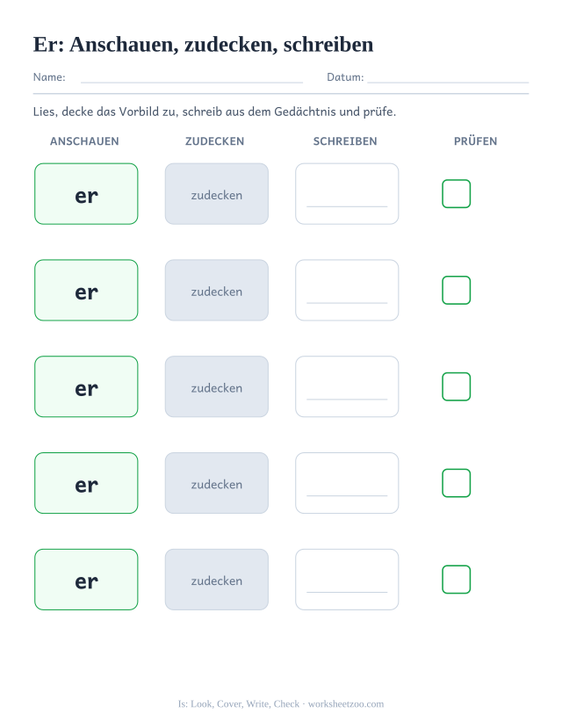Click the Datum line field
Image resolution: width=562 pixels, height=728 pixels.
pyautogui.click(x=448, y=78)
